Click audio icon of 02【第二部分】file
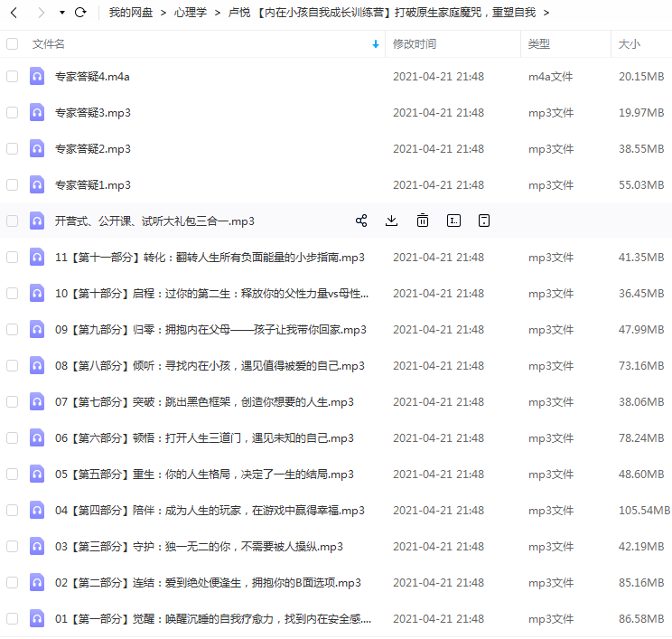The width and height of the screenshot is (672, 639). 37,583
